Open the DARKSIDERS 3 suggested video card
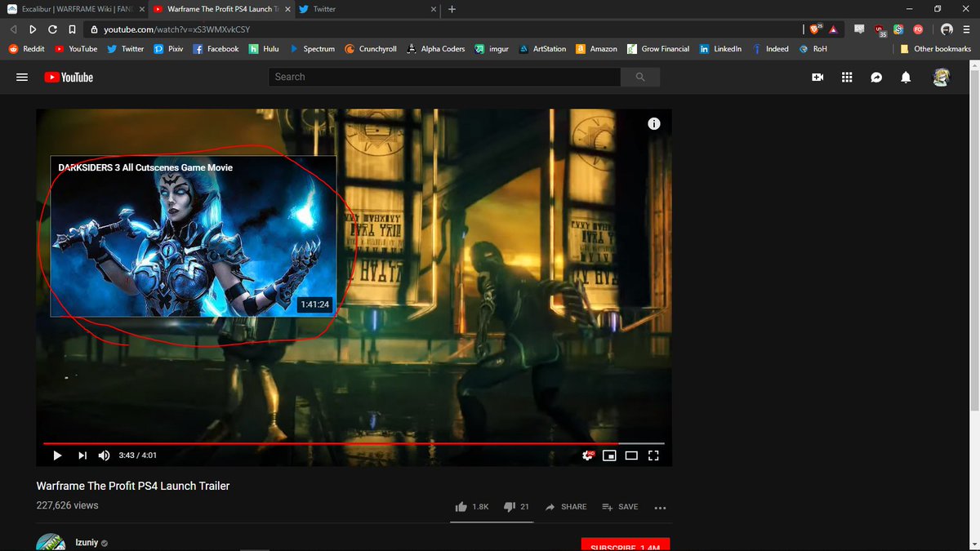This screenshot has height=551, width=980. tap(194, 236)
